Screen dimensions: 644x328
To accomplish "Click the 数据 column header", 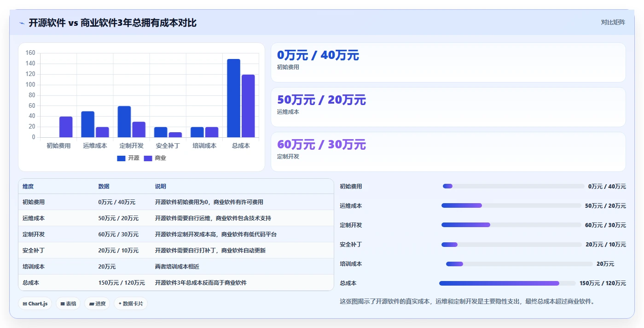I will 104,187.
